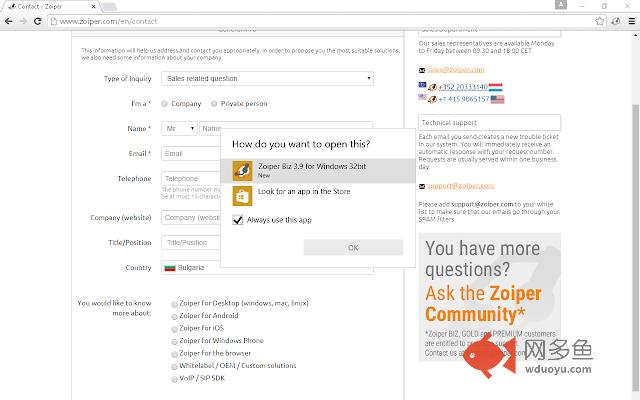Viewport: 640px width, 400px height.
Task: Select the Zoiper Biz 3.9 app icon
Action: click(x=242, y=171)
